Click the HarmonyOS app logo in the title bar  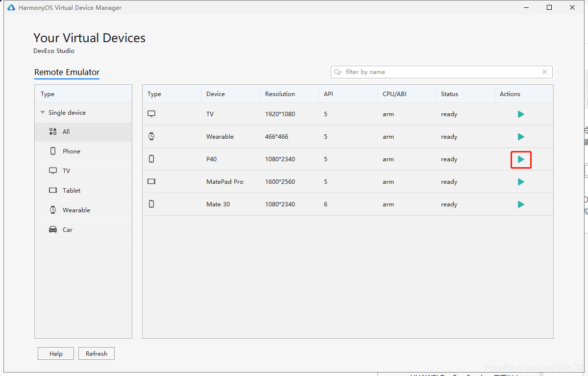click(11, 8)
